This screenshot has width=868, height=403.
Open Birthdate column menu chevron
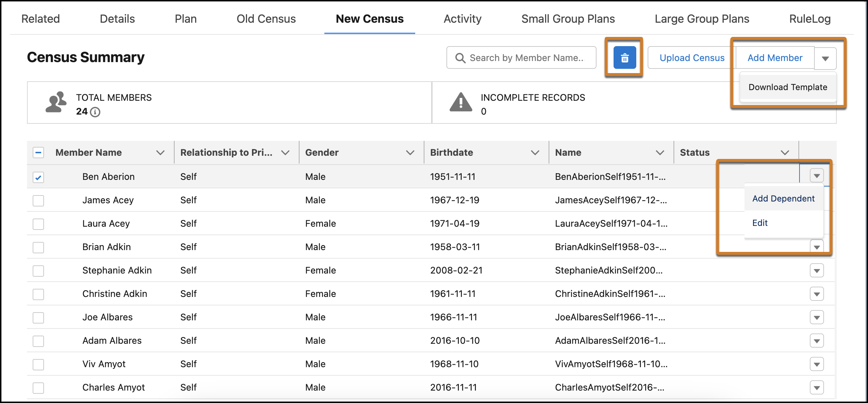(535, 153)
